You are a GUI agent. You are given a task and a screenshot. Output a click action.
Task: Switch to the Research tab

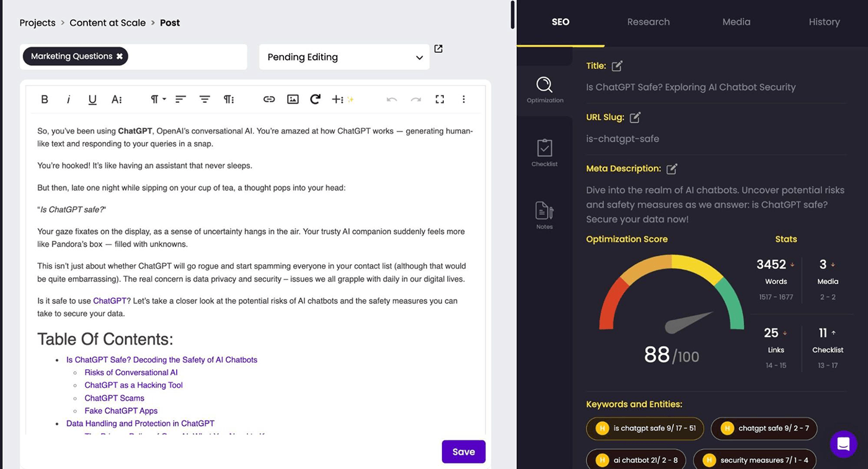pyautogui.click(x=649, y=22)
